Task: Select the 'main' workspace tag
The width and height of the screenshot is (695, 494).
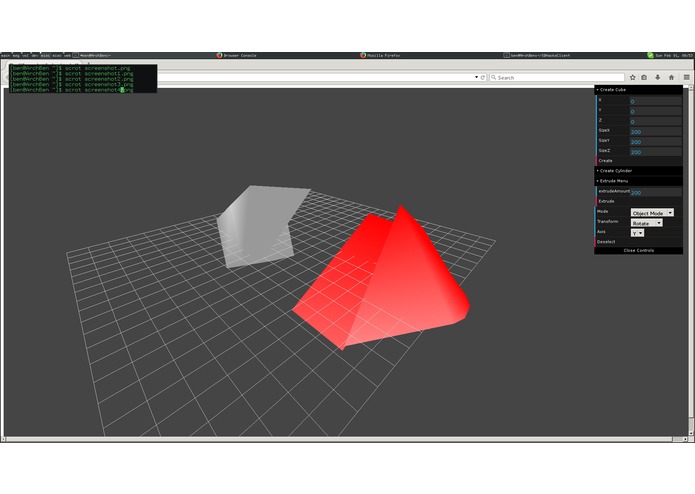Action: tap(5, 55)
